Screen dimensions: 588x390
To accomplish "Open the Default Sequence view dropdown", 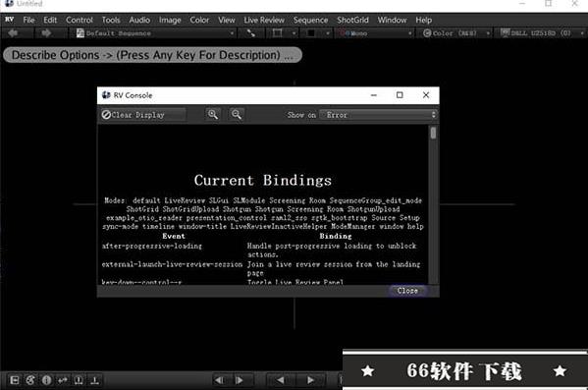I will (155, 33).
